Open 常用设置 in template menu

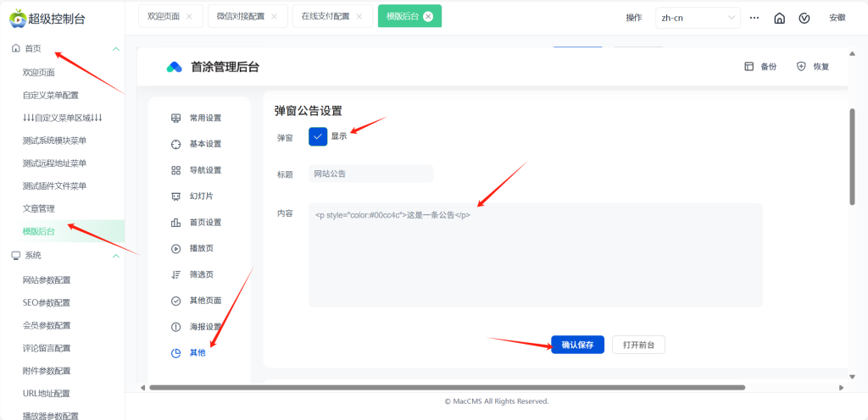point(205,118)
